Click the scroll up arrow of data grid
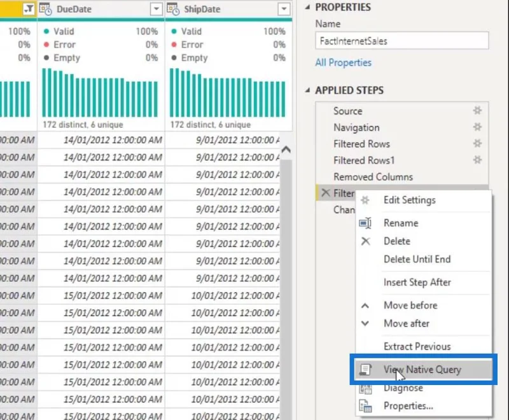Screen dimensions: 509x420 pos(286,150)
